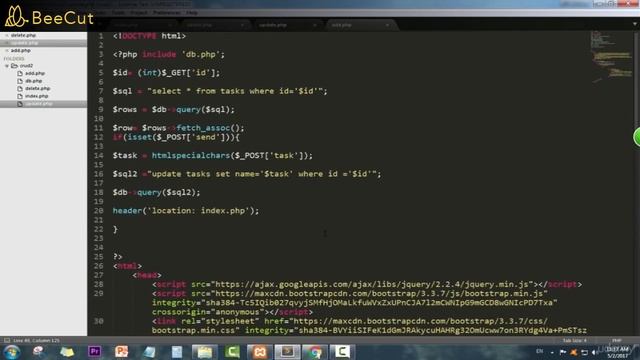The height and width of the screenshot is (360, 640).
Task: Open update.php under crud2 folder
Action: (x=39, y=104)
